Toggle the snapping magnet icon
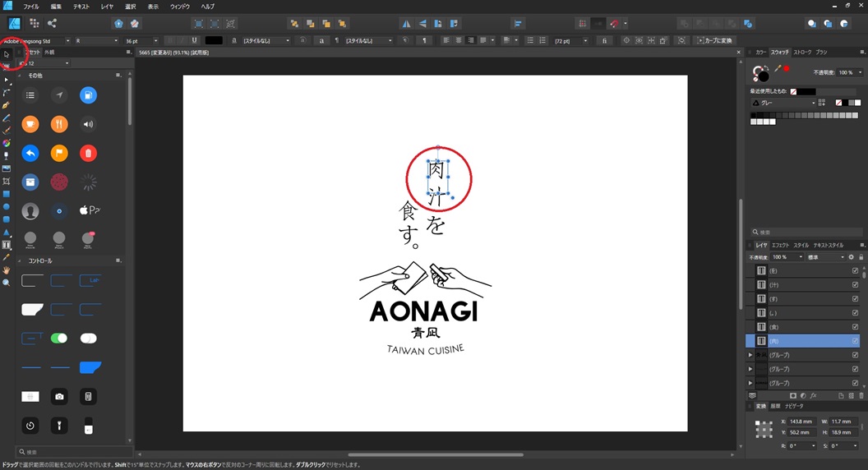Image resolution: width=868 pixels, height=470 pixels. [x=614, y=24]
